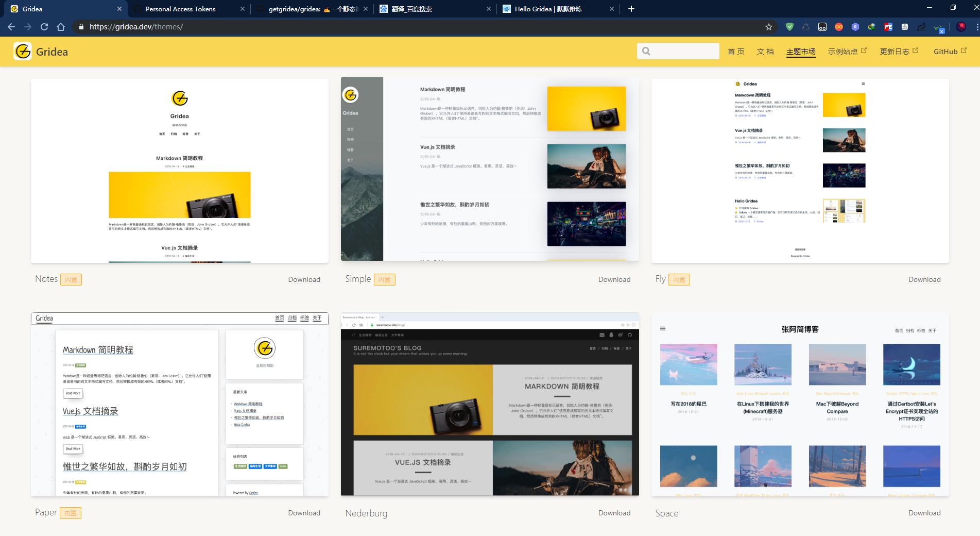The width and height of the screenshot is (980, 536).
Task: Click the Gridea site title text
Action: [52, 52]
